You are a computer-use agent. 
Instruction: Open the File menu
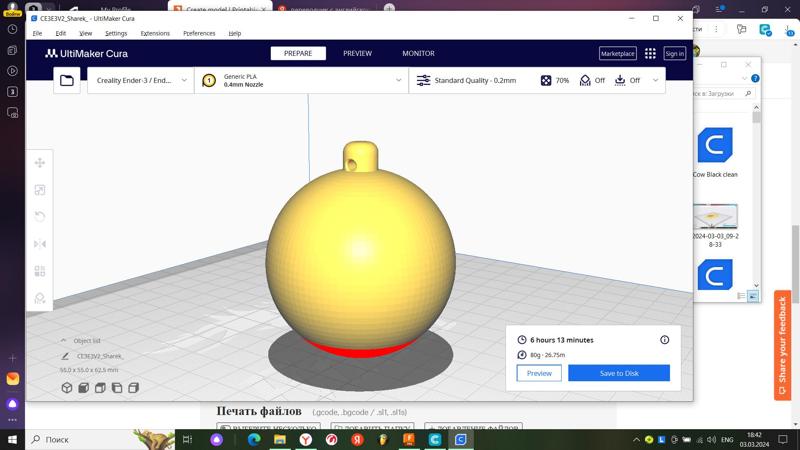(37, 33)
